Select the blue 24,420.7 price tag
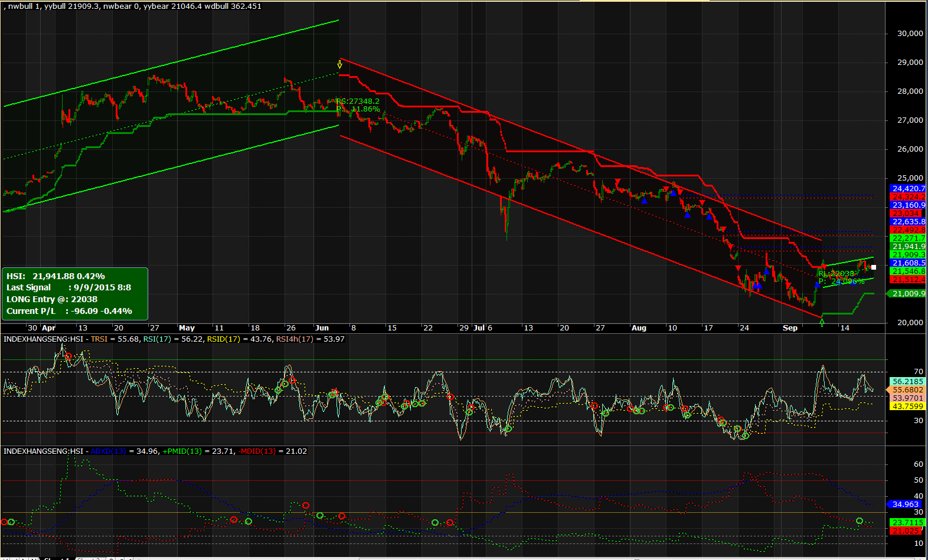The image size is (928, 560). click(908, 188)
